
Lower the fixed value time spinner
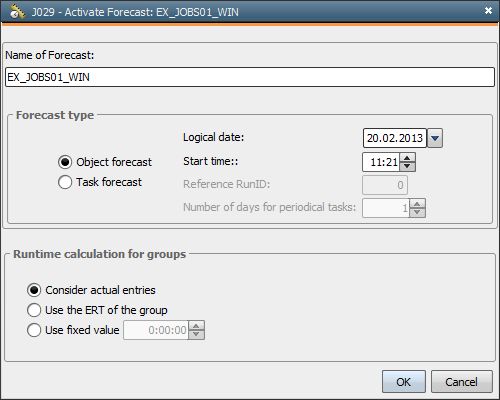coord(196,334)
